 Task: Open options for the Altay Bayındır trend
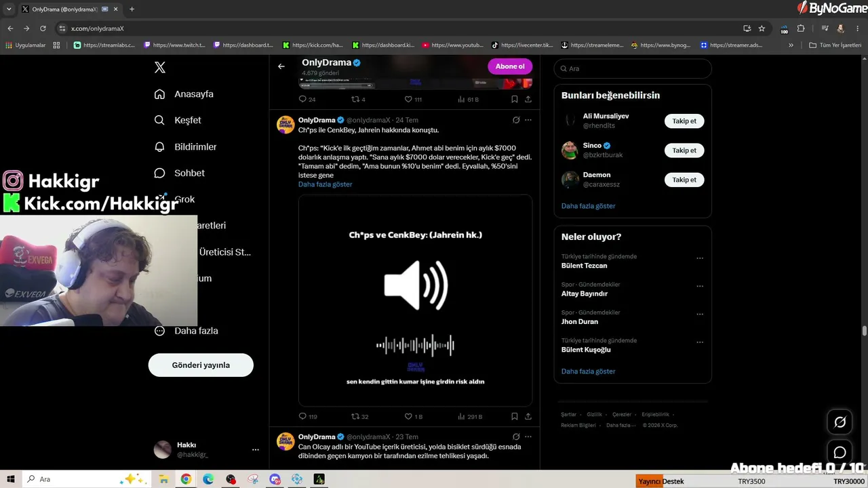pos(700,286)
